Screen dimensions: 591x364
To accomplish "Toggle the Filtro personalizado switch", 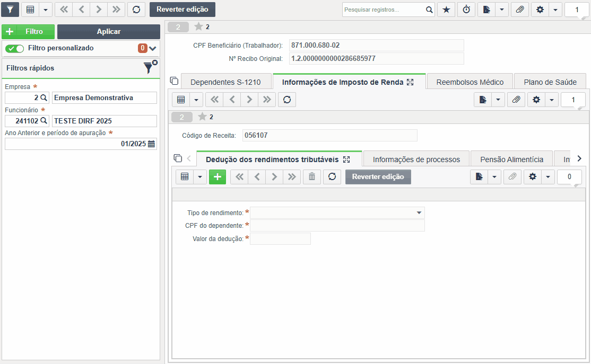I will 15,48.
